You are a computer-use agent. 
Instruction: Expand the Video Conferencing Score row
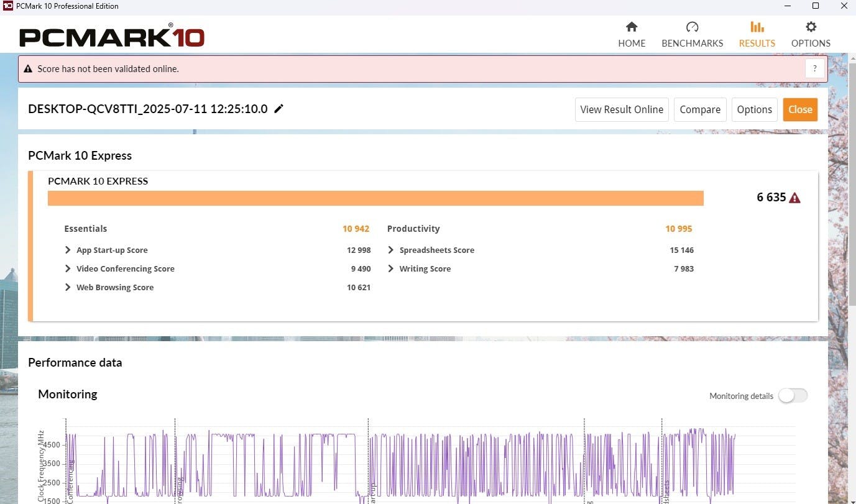[68, 268]
